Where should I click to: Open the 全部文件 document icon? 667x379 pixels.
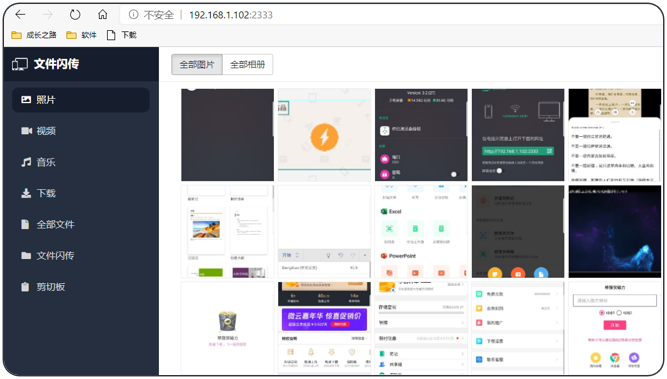(x=26, y=224)
